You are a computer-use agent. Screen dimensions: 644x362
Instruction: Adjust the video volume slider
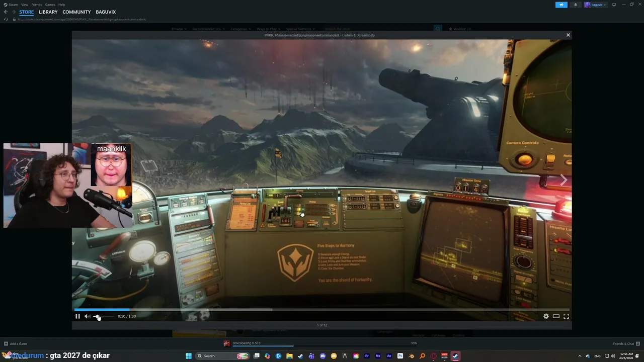pos(103,316)
